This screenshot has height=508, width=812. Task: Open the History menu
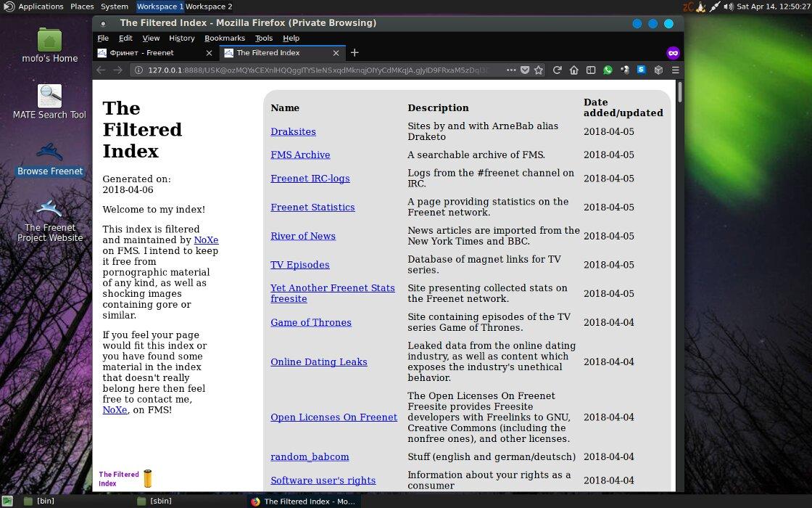tap(181, 38)
